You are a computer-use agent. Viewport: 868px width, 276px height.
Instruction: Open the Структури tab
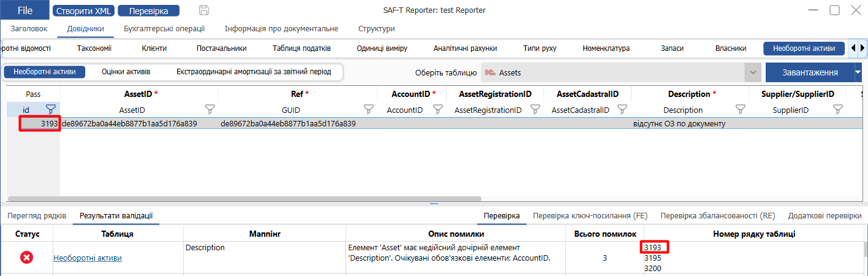[x=376, y=29]
